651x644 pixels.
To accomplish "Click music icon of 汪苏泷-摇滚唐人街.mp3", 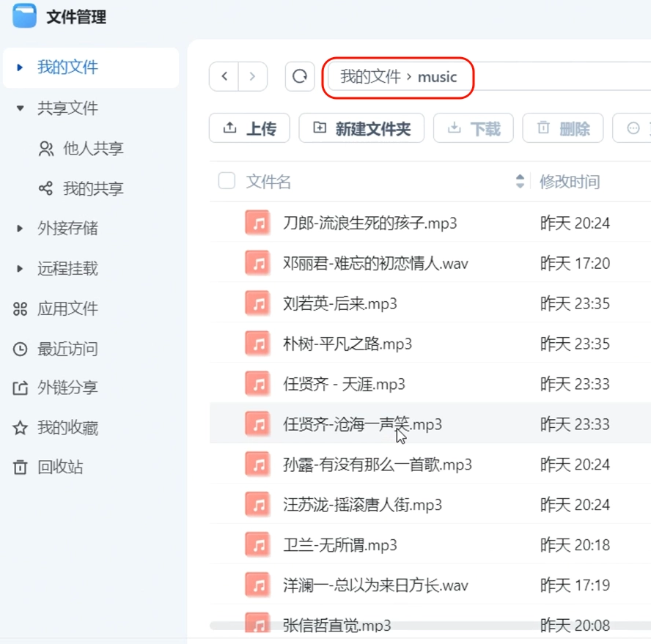I will point(258,505).
